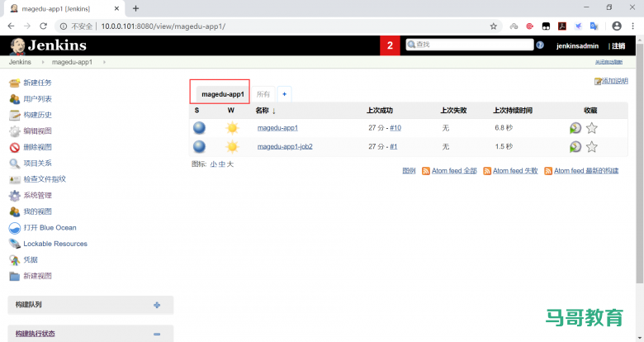Open the user list icon (用户列表)
The width and height of the screenshot is (644, 342).
click(x=14, y=99)
